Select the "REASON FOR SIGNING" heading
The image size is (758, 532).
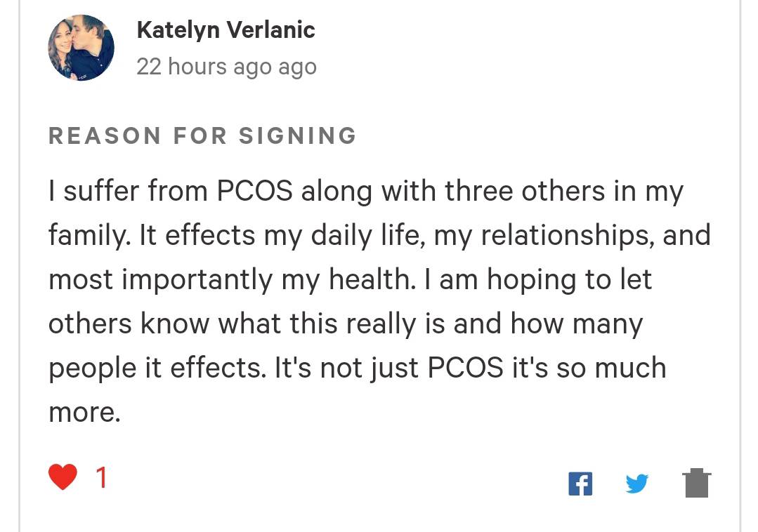pyautogui.click(x=202, y=135)
